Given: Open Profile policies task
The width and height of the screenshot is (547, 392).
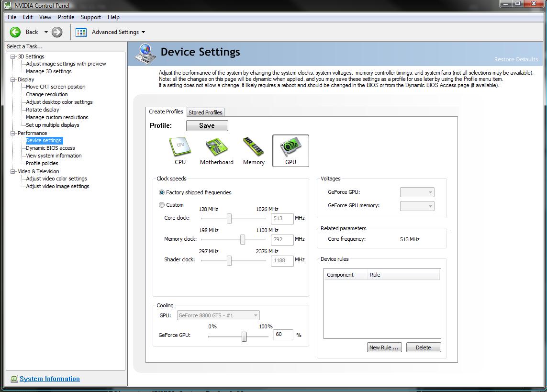Looking at the screenshot, I should 42,164.
